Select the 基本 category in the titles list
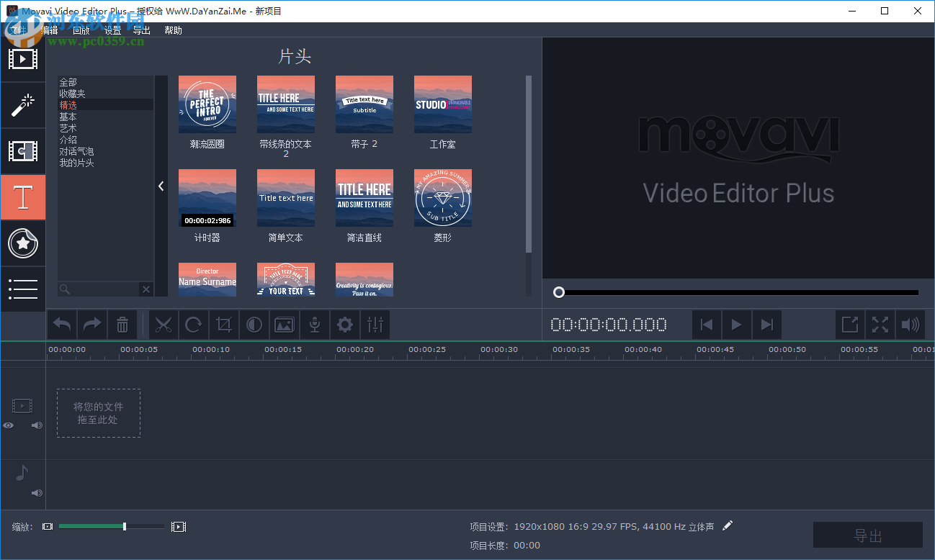 click(x=68, y=116)
